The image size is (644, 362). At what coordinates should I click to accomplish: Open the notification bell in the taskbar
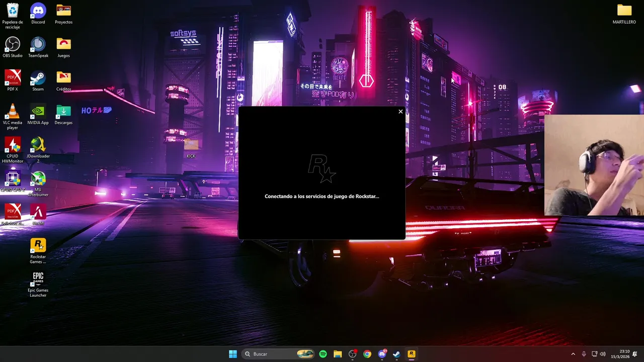635,354
